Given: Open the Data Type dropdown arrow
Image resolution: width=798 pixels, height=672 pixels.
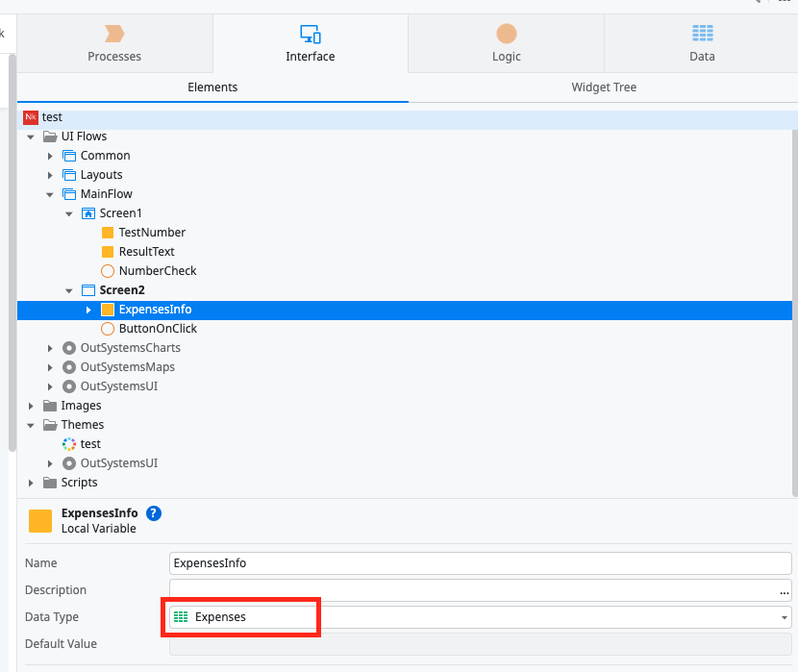Looking at the screenshot, I should pos(784,617).
